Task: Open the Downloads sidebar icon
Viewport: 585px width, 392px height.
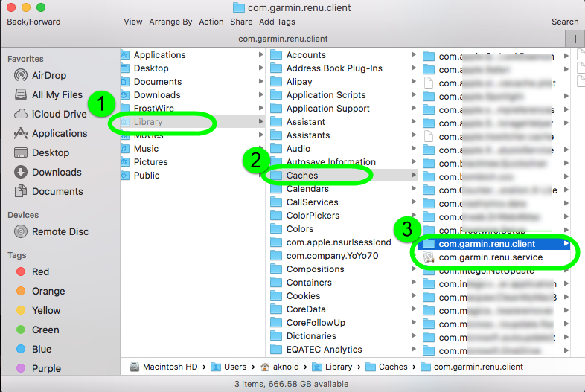Action: click(20, 172)
